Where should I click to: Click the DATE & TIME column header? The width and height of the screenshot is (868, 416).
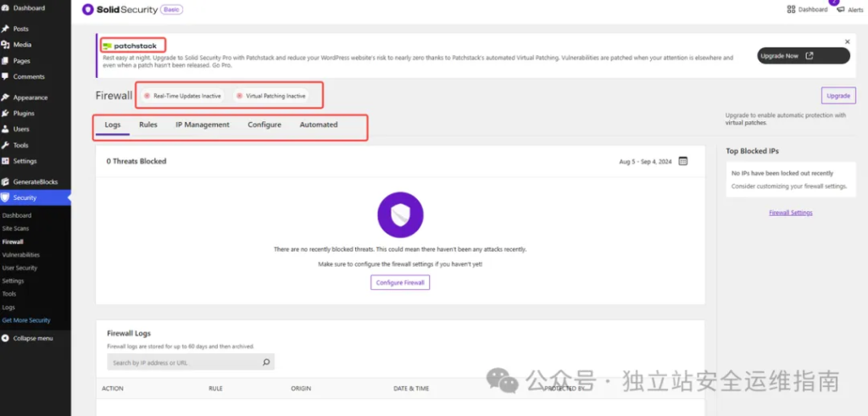(x=411, y=388)
